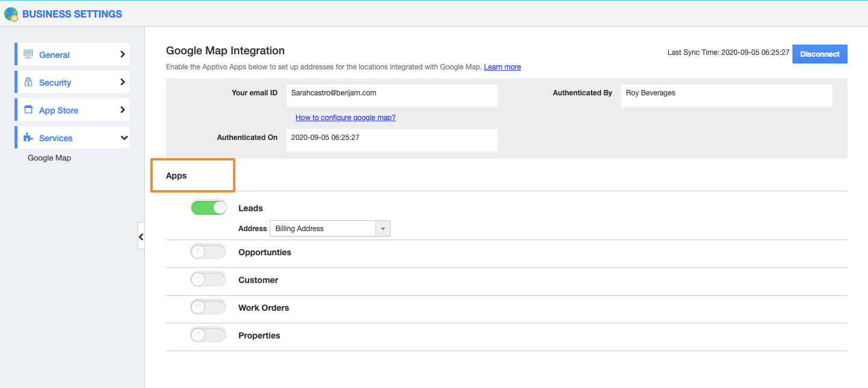This screenshot has width=868, height=388.
Task: Turn on the Customer toggle
Action: tap(208, 280)
